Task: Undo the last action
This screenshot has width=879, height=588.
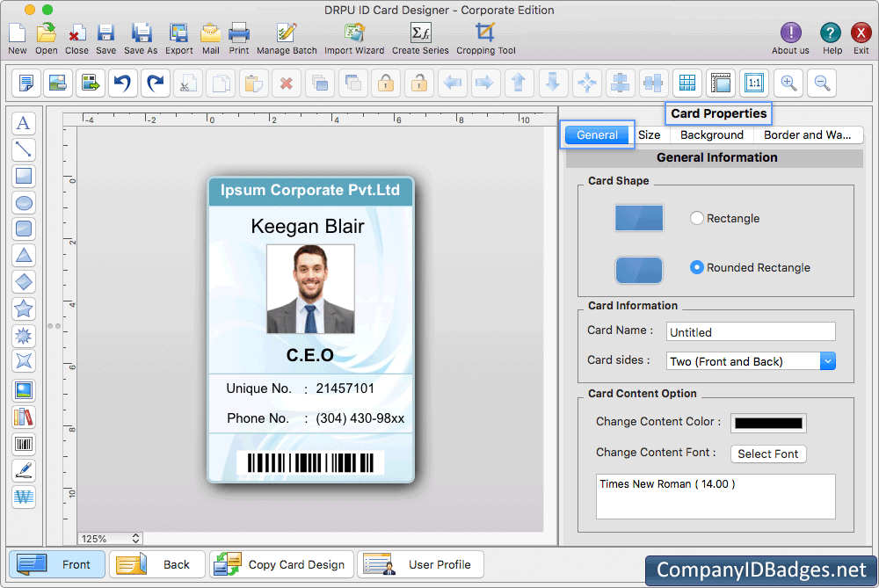Action: (x=122, y=83)
